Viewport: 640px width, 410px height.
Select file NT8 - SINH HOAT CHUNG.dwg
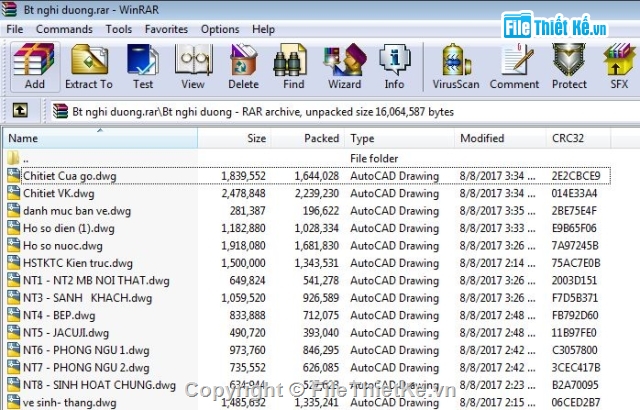coord(99,386)
